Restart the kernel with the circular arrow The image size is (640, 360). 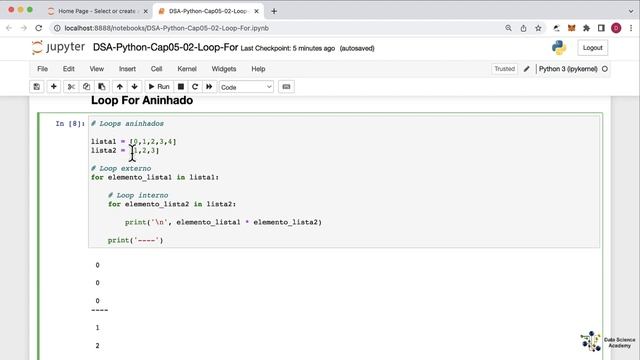[x=195, y=87]
